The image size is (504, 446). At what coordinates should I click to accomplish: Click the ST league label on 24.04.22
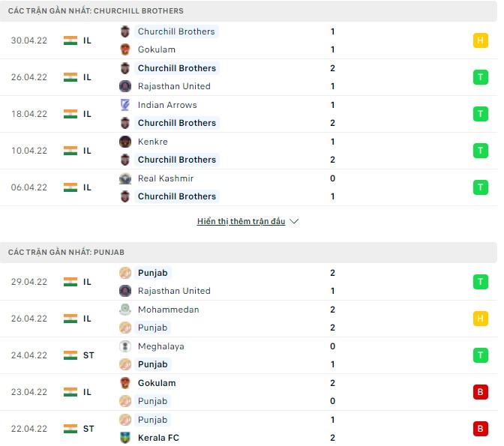(x=88, y=355)
